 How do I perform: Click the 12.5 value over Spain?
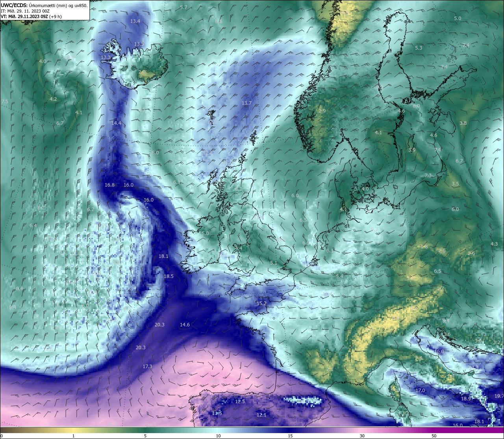240,401
